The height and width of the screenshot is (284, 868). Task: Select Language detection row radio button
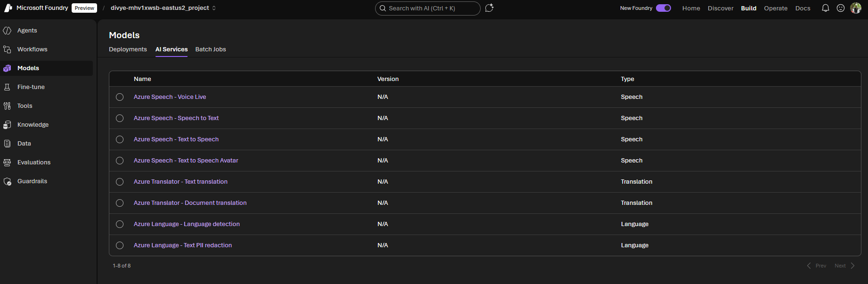[120, 224]
